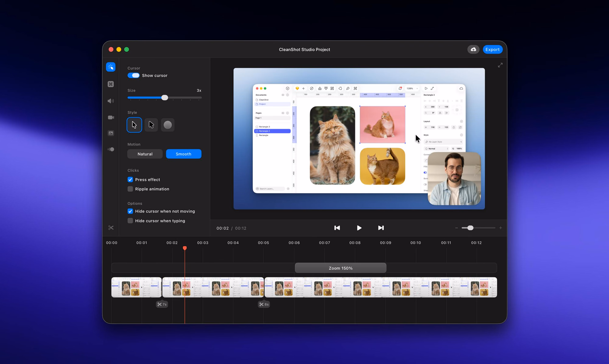
Task: Select the Zoom 150% timeline segment
Action: click(x=341, y=268)
